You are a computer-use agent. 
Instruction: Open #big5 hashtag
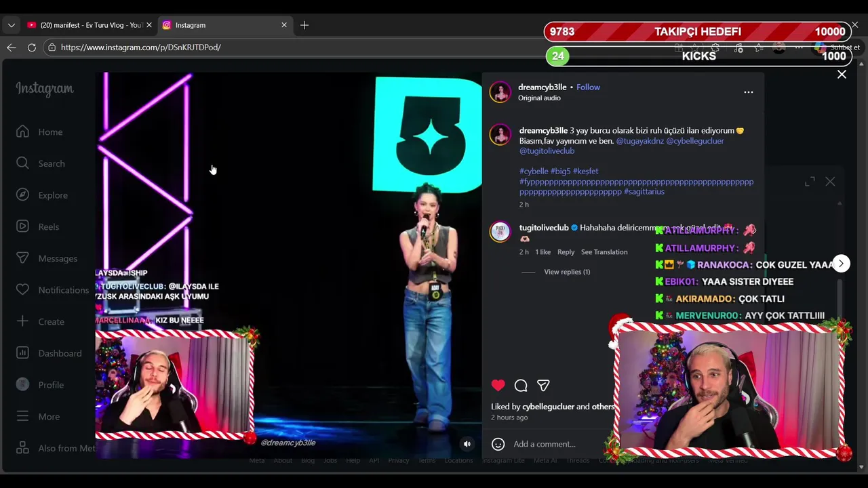click(560, 171)
